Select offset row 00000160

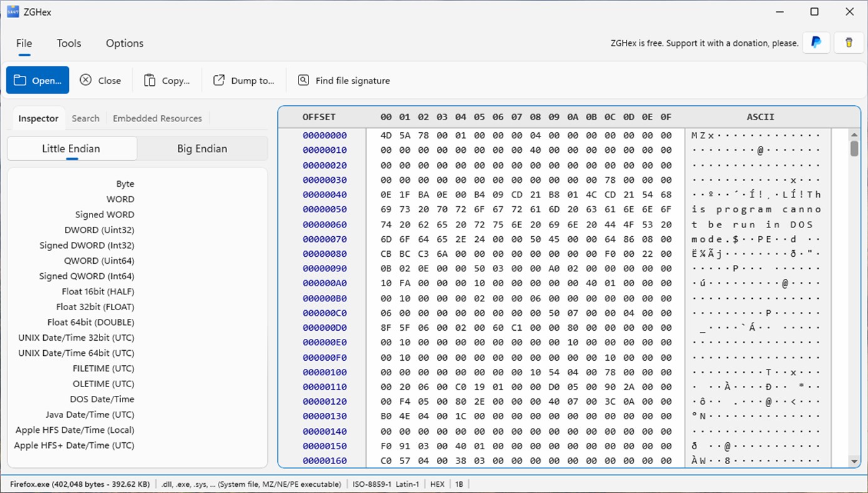pyautogui.click(x=324, y=461)
